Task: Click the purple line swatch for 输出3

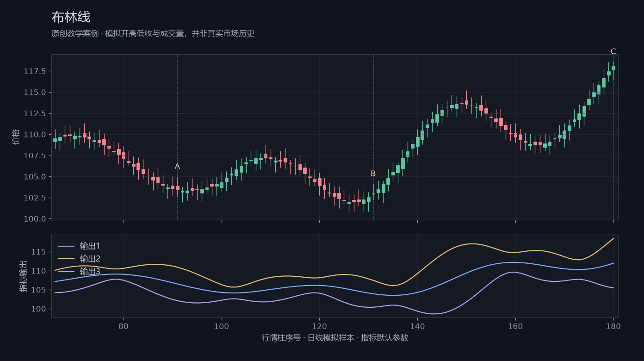Action: (66, 272)
